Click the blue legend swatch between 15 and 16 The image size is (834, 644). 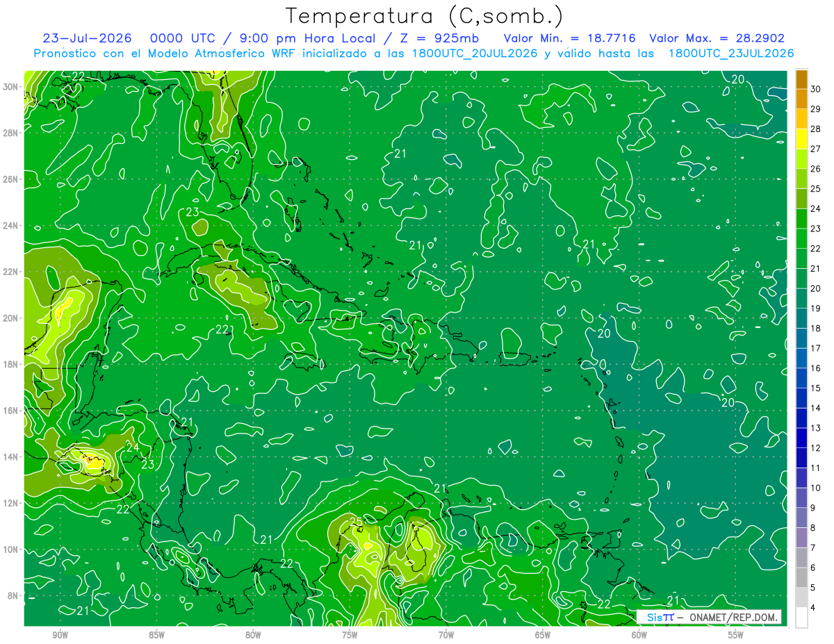[x=801, y=378]
